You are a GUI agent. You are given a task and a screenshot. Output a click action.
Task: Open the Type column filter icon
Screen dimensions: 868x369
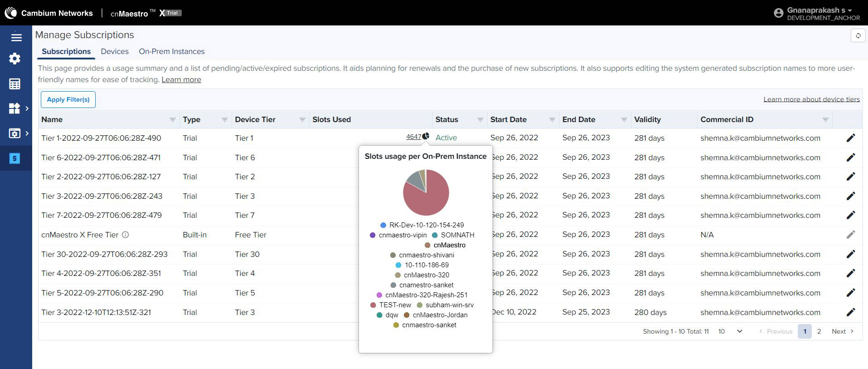pyautogui.click(x=224, y=120)
